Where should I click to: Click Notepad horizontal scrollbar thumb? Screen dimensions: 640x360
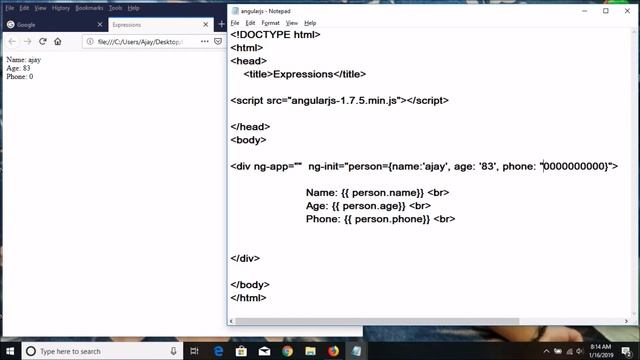click(x=377, y=321)
